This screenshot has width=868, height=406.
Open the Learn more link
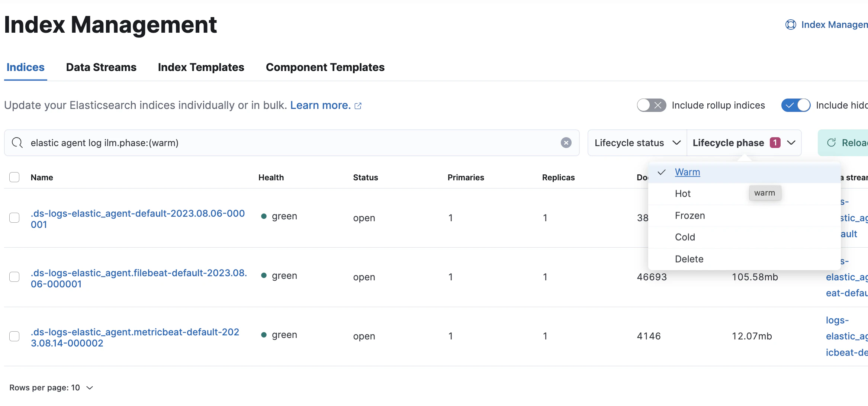(x=320, y=106)
